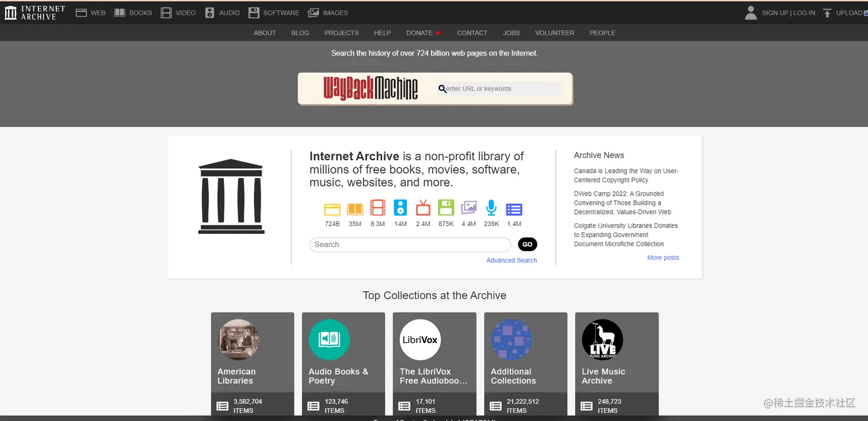This screenshot has height=421, width=868.
Task: Open the Contact menu item
Action: (472, 33)
